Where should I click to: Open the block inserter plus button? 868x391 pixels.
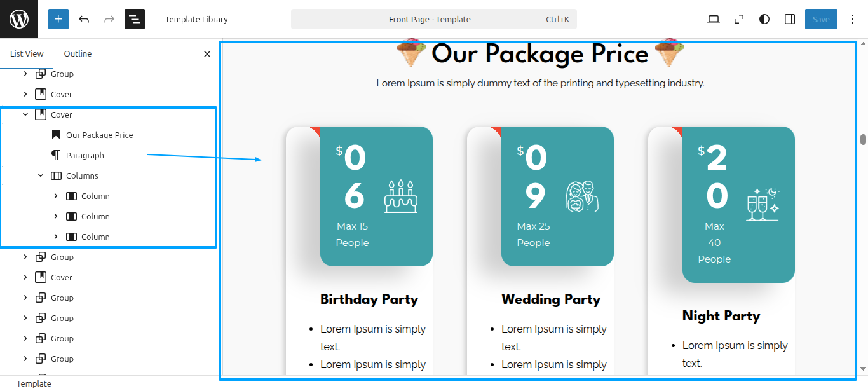pos(58,19)
